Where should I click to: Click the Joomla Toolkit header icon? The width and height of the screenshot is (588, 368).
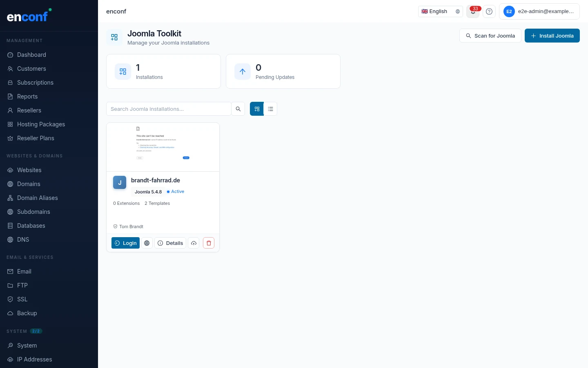114,37
